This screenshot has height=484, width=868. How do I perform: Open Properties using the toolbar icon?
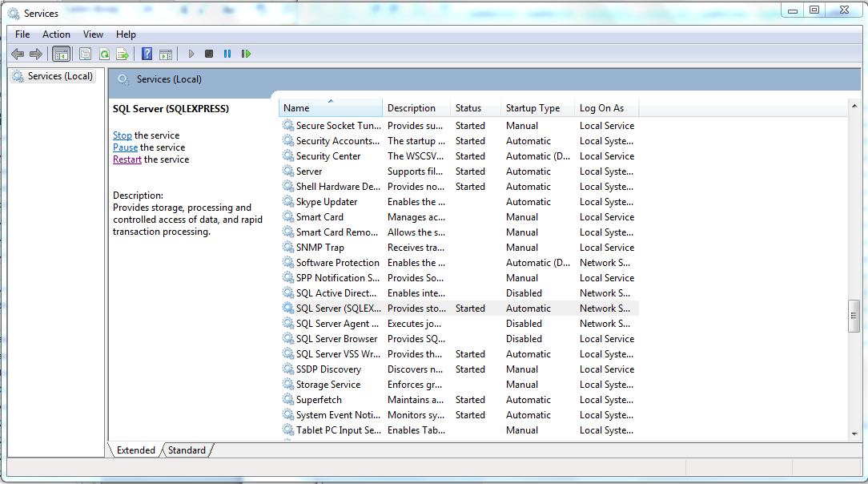point(85,54)
